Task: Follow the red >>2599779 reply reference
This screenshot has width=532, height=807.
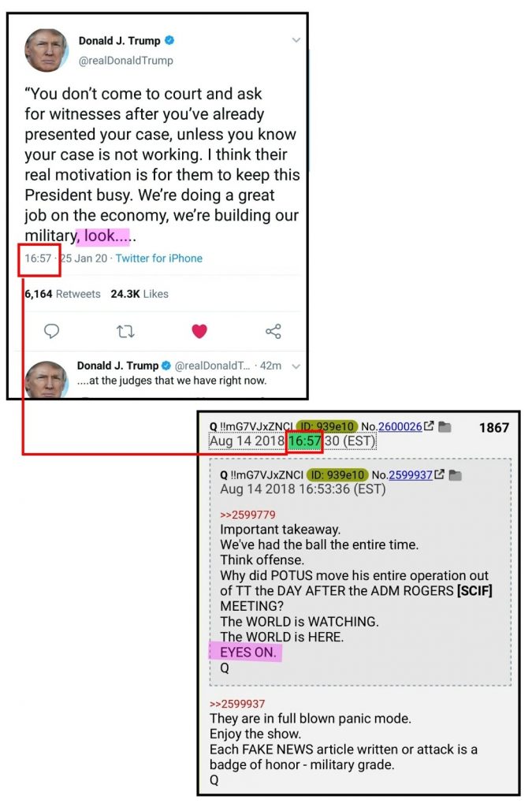Action: point(248,515)
